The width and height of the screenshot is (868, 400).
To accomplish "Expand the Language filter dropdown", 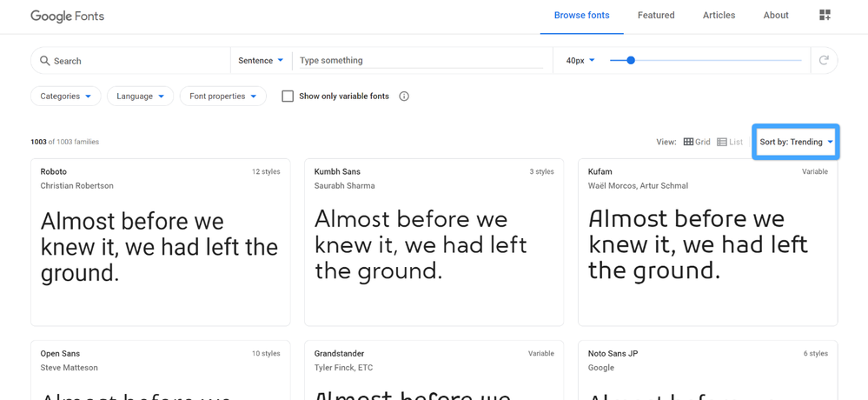I will coord(140,97).
